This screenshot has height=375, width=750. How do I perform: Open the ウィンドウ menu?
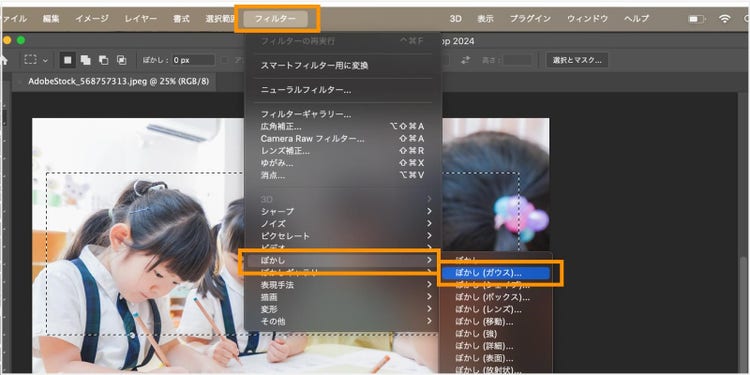tap(587, 19)
